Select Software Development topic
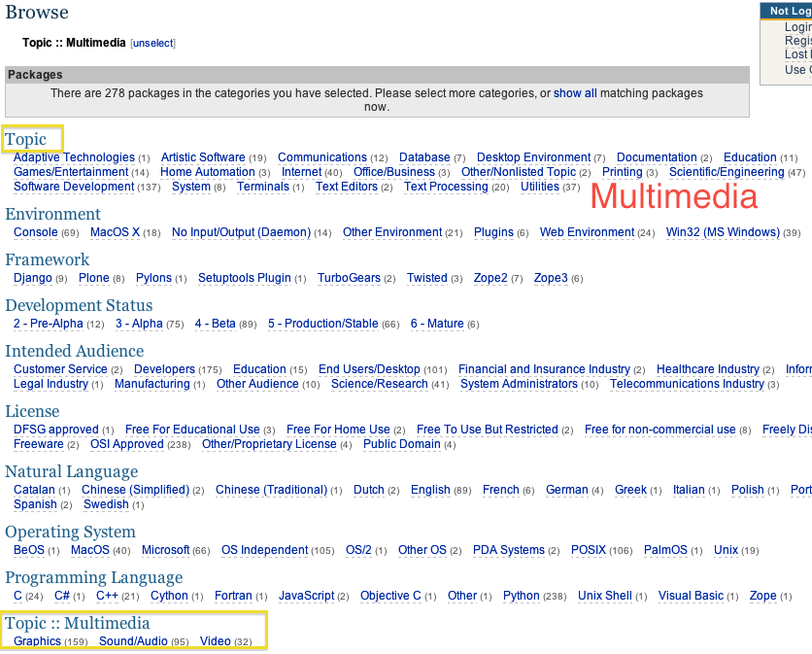 tap(74, 187)
